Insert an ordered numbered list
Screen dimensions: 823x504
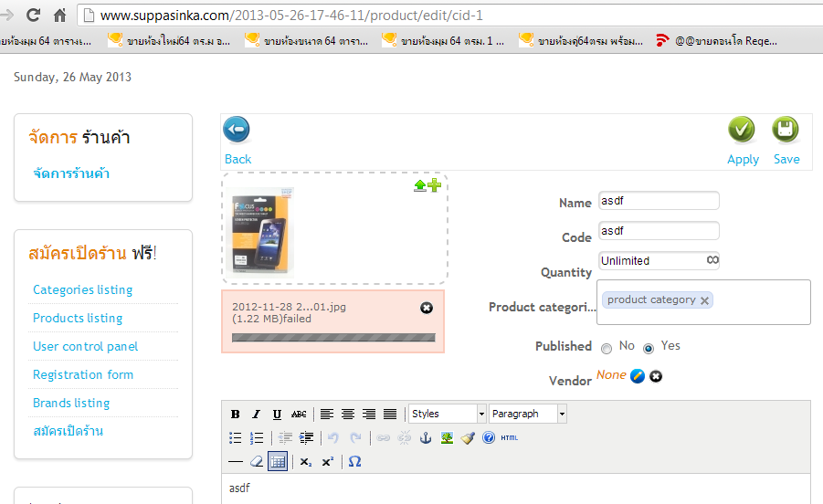(x=257, y=438)
